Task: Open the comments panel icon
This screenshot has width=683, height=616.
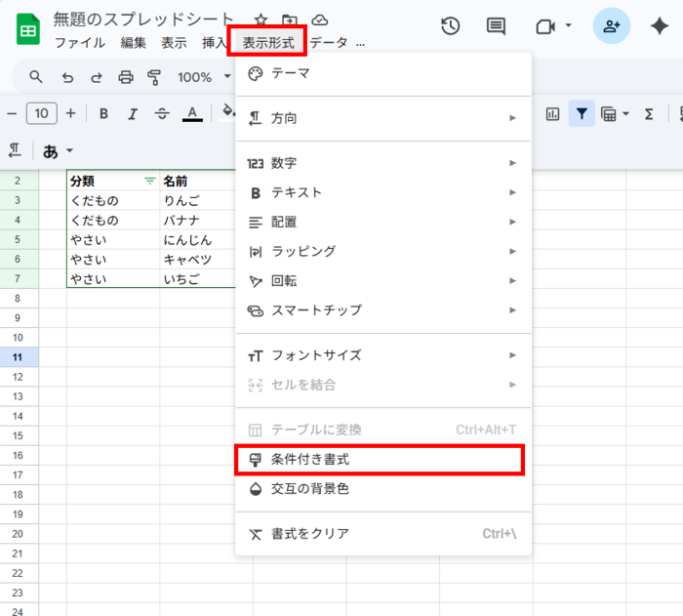Action: 496,26
